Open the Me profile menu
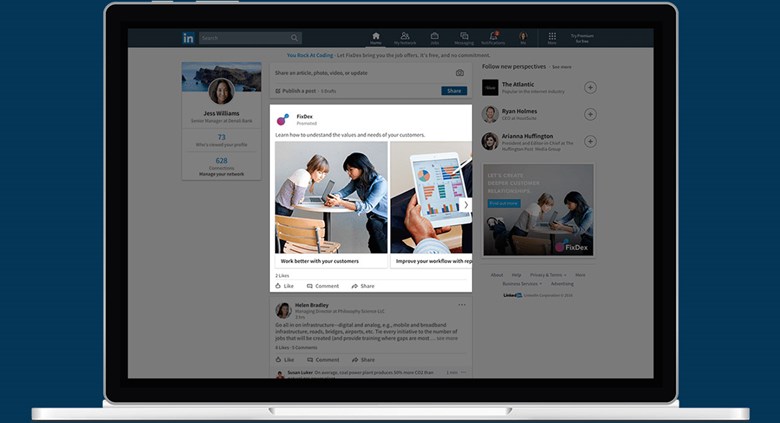This screenshot has width=780, height=423. coord(523,38)
